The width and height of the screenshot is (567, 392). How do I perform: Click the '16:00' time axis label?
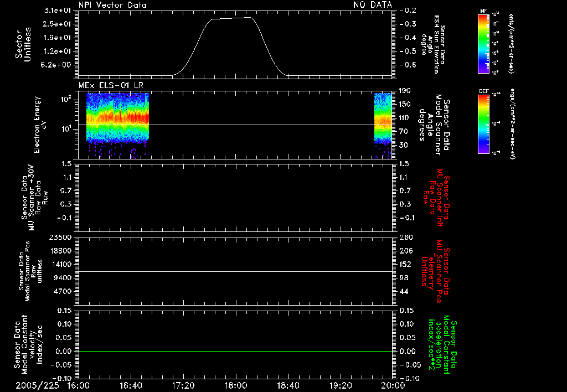[x=79, y=385]
